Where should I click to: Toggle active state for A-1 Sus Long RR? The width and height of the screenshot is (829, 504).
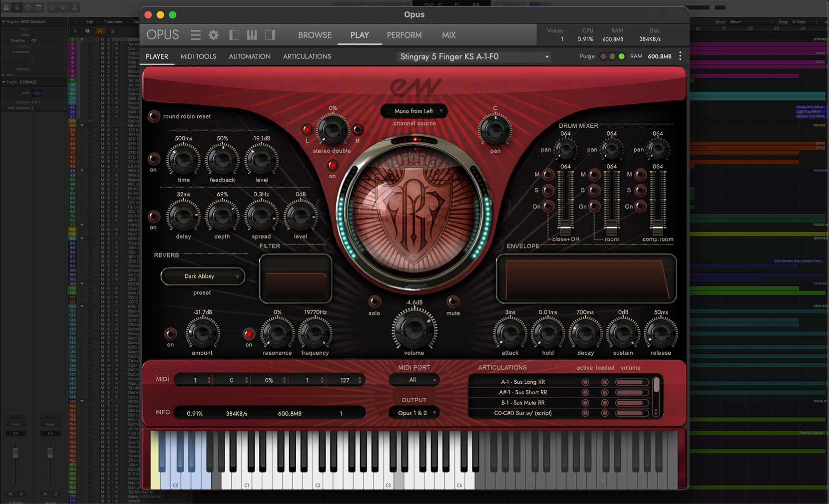pos(585,382)
